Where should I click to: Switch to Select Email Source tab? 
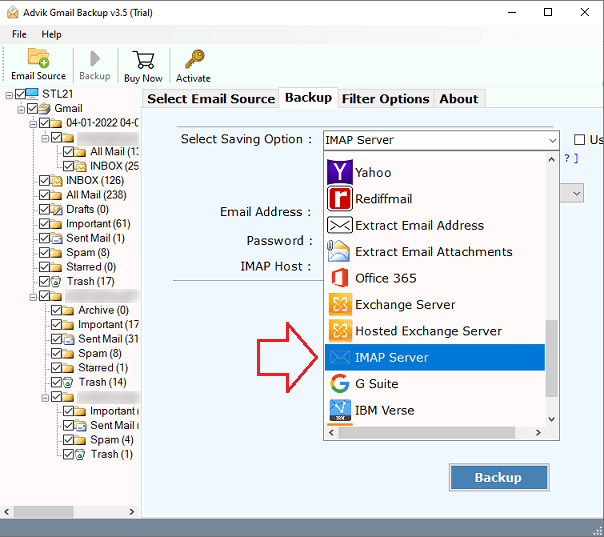tap(211, 99)
